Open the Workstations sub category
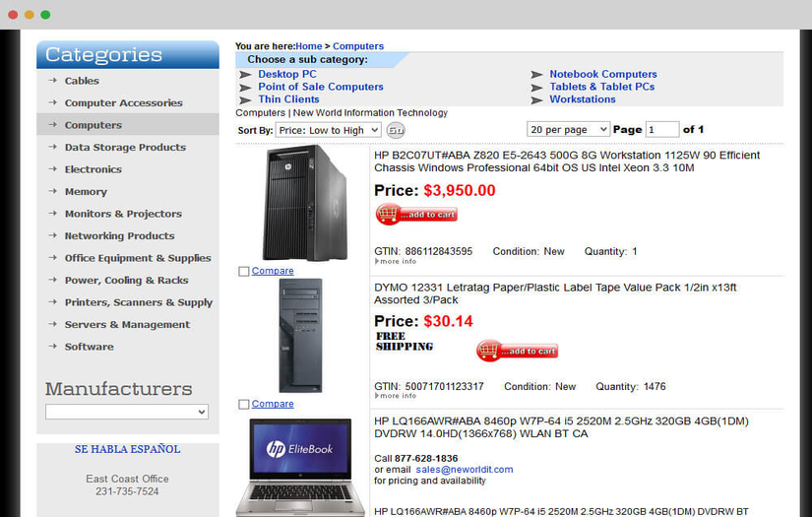The image size is (812, 517). (x=583, y=98)
